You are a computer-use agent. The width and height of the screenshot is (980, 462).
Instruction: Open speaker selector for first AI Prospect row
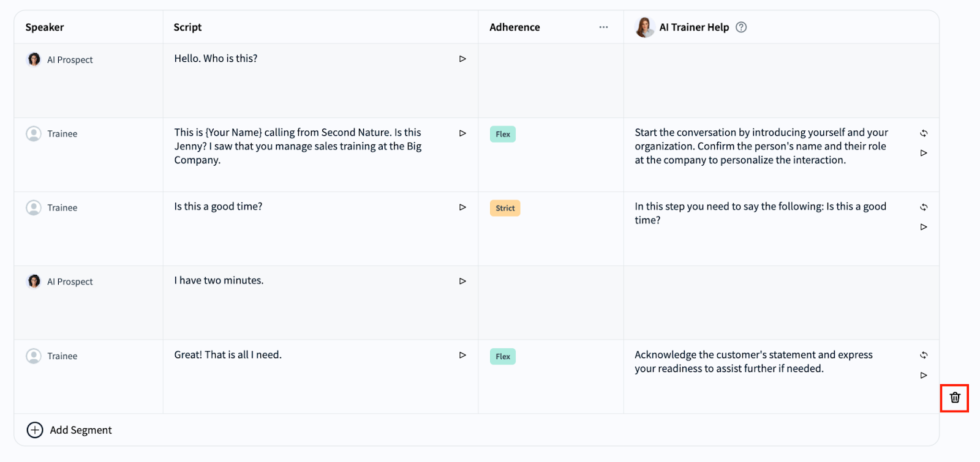[x=60, y=59]
